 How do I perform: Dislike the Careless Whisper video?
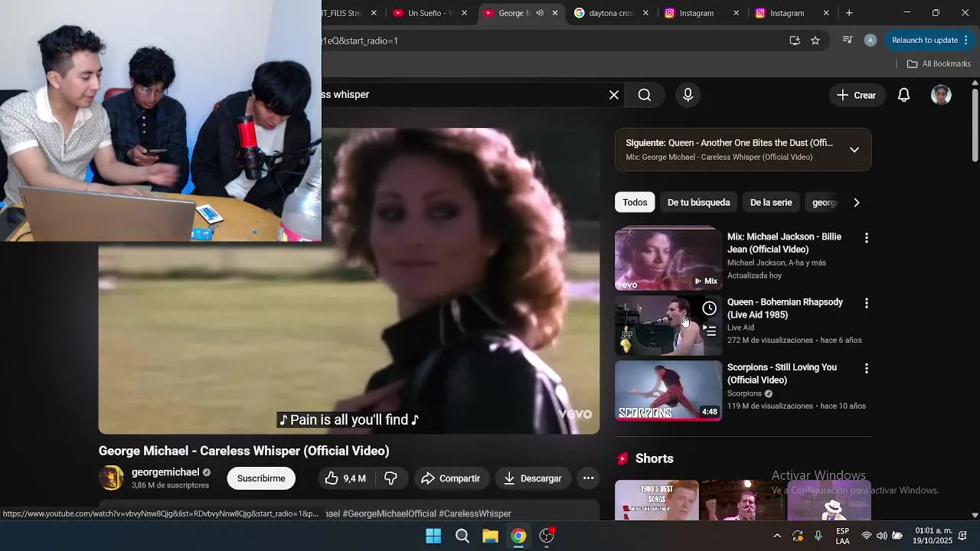pos(391,478)
